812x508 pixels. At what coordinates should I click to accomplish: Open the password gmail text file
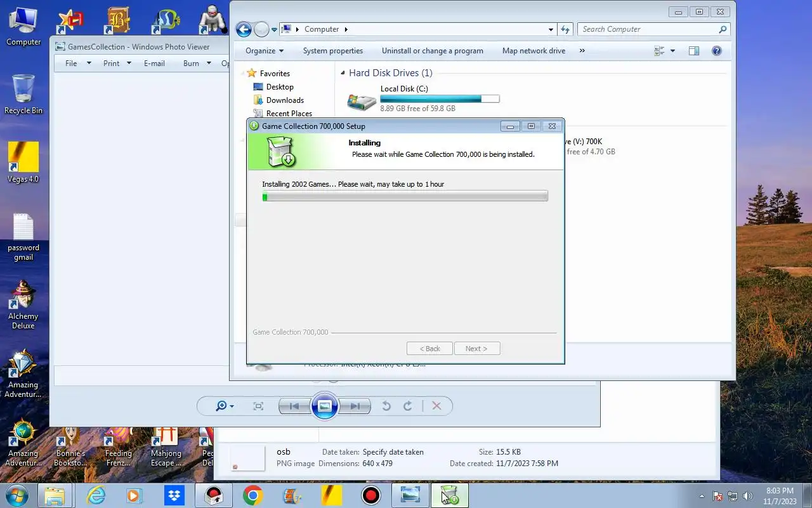click(x=23, y=236)
